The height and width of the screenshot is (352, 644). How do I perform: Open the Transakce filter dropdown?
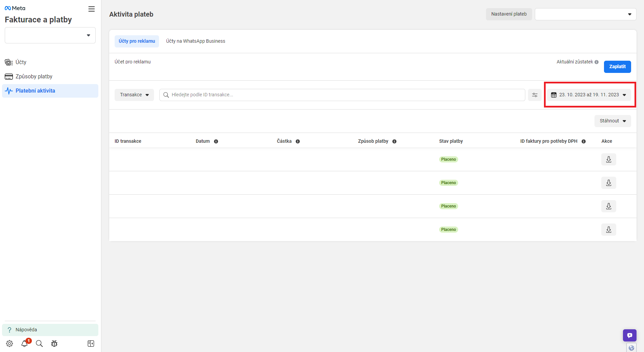coord(134,95)
